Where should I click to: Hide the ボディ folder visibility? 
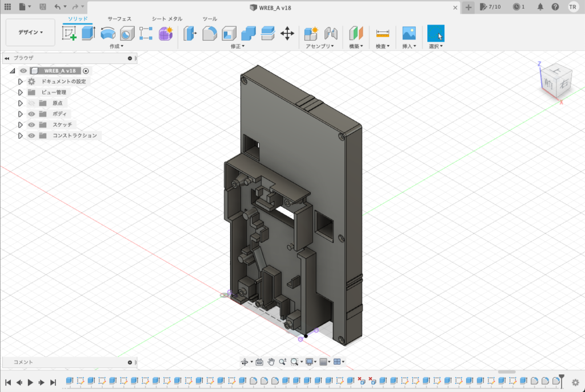32,114
